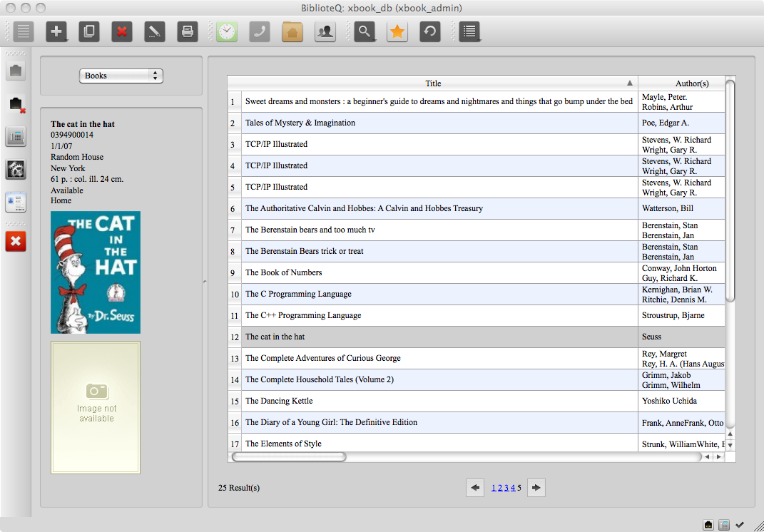Go to results page 3 link
Image resolution: width=764 pixels, height=532 pixels.
pyautogui.click(x=506, y=488)
